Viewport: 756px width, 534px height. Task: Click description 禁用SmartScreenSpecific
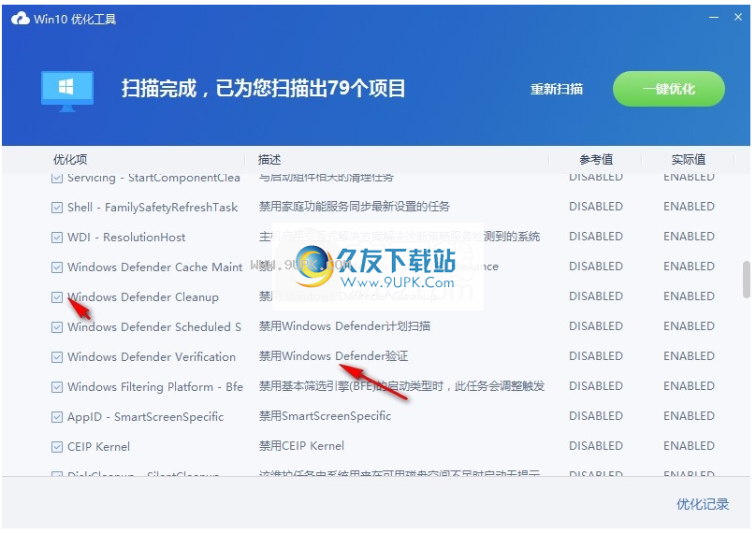coord(325,415)
